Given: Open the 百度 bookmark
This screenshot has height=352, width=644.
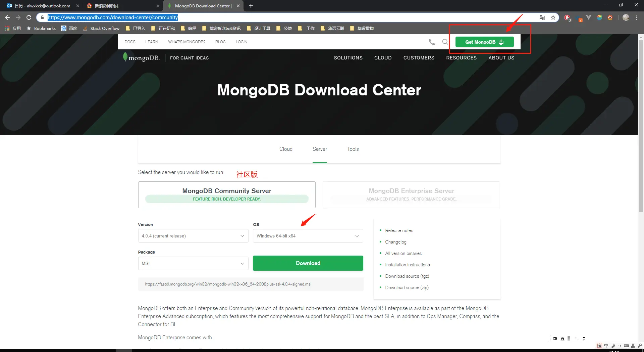Looking at the screenshot, I should point(69,29).
